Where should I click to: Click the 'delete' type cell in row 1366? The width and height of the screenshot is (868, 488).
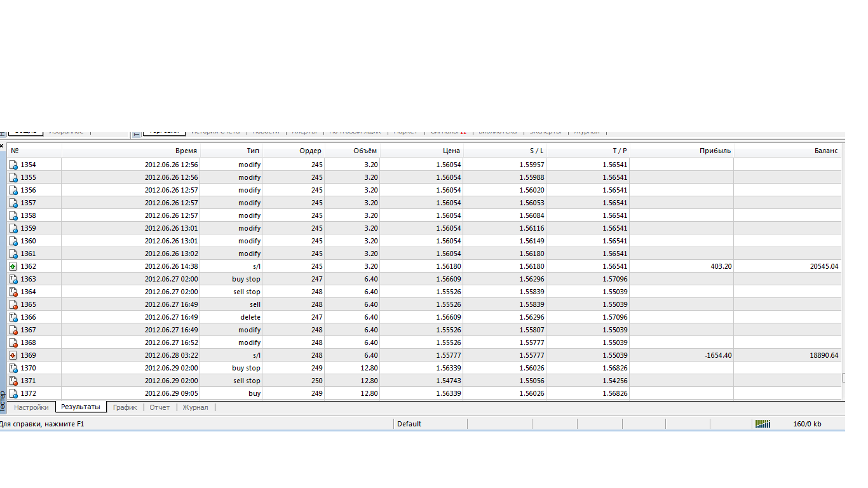(x=250, y=317)
